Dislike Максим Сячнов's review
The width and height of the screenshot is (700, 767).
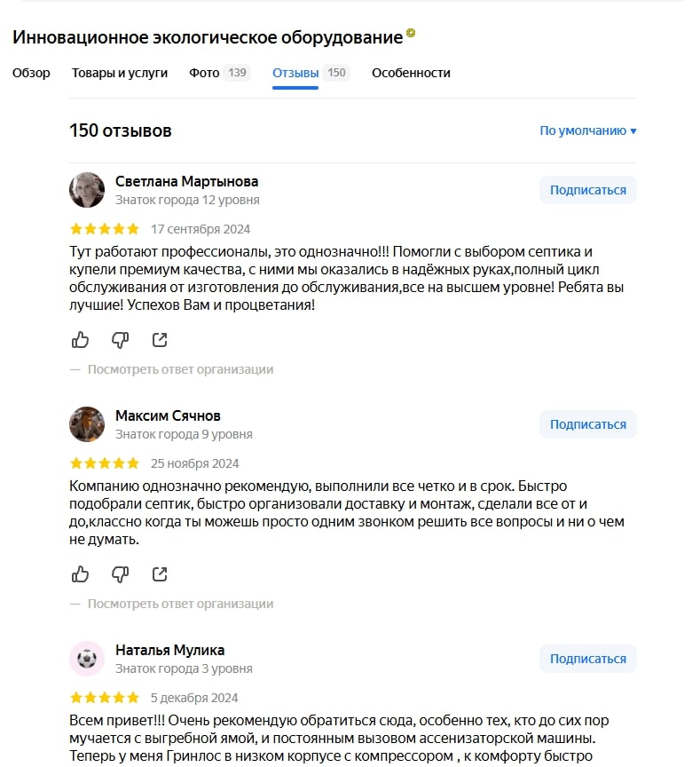point(120,574)
